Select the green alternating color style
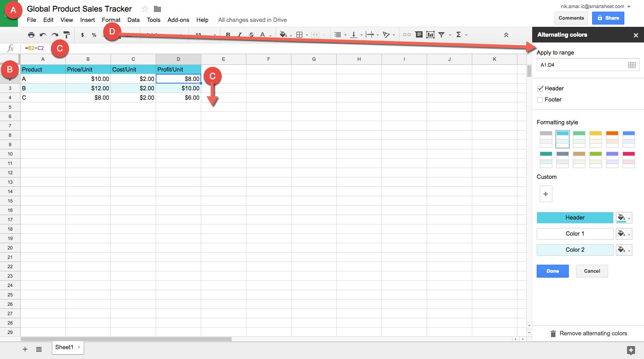The width and height of the screenshot is (644, 359). (x=579, y=139)
